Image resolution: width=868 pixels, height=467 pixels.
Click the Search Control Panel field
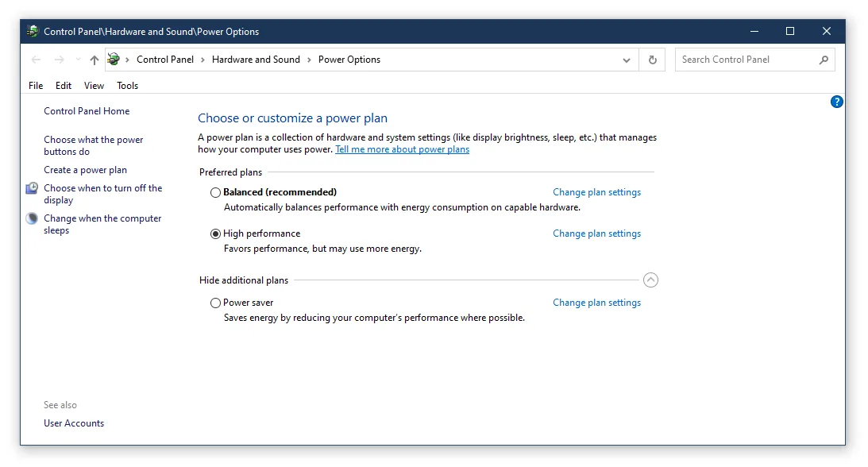coord(747,60)
